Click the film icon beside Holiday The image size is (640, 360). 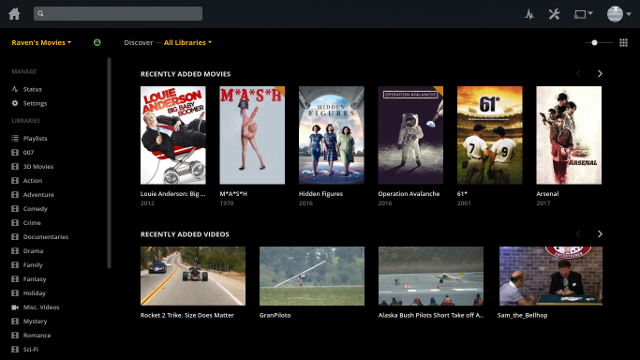click(15, 293)
